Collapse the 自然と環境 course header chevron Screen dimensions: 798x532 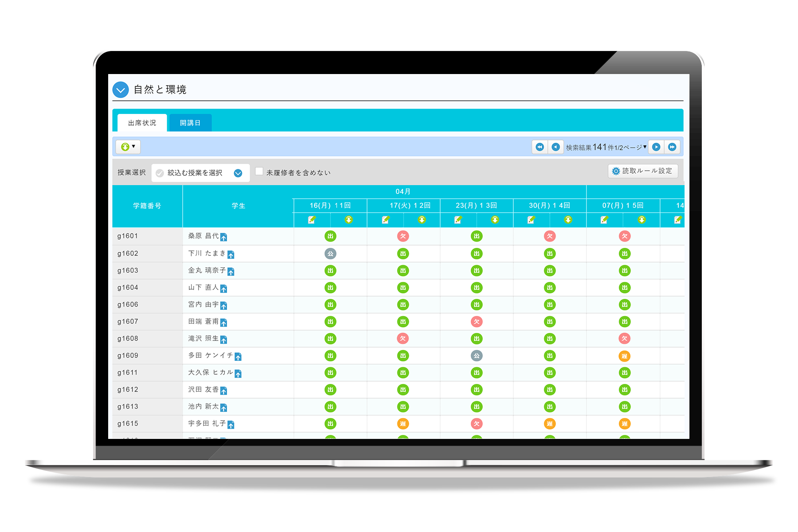[121, 90]
